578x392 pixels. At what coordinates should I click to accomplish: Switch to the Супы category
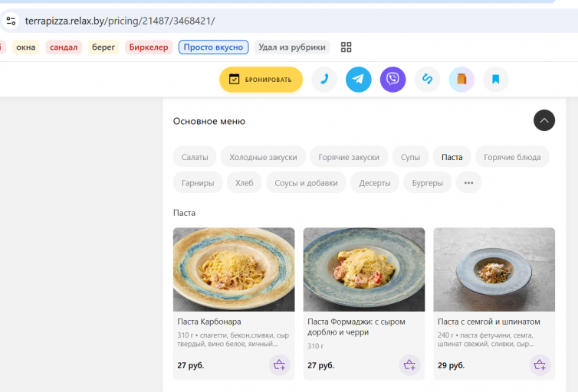point(410,157)
